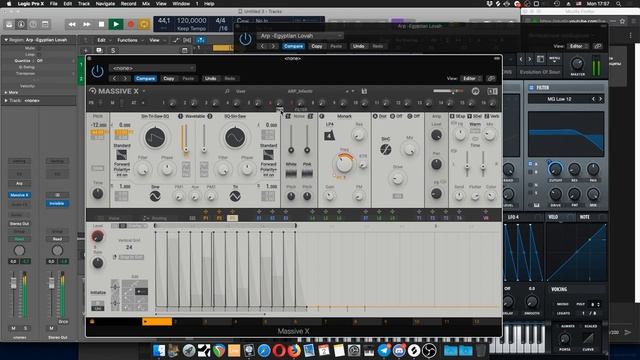Viewport: 640px width, 360px height.
Task: Click oscillator 2 wavetable position dial
Action: (x=235, y=137)
